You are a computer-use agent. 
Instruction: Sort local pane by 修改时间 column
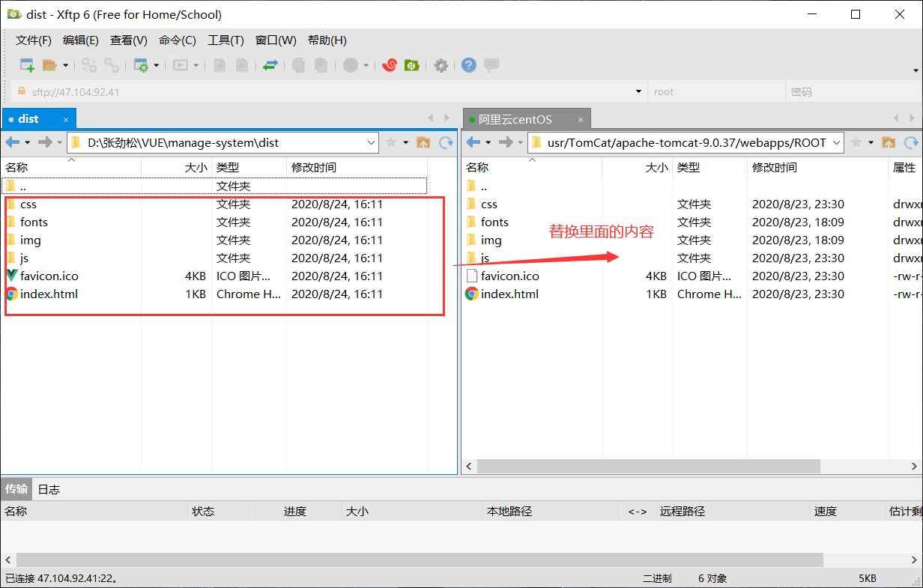tap(357, 167)
